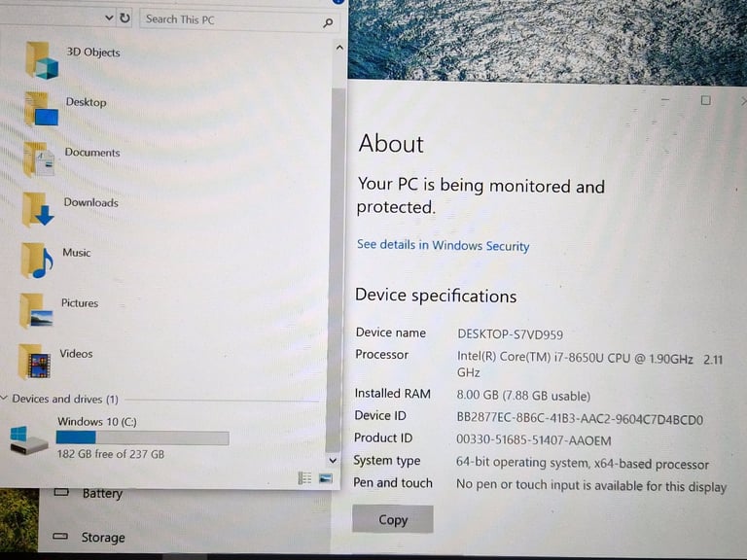Select the Music folder label

pos(76,253)
